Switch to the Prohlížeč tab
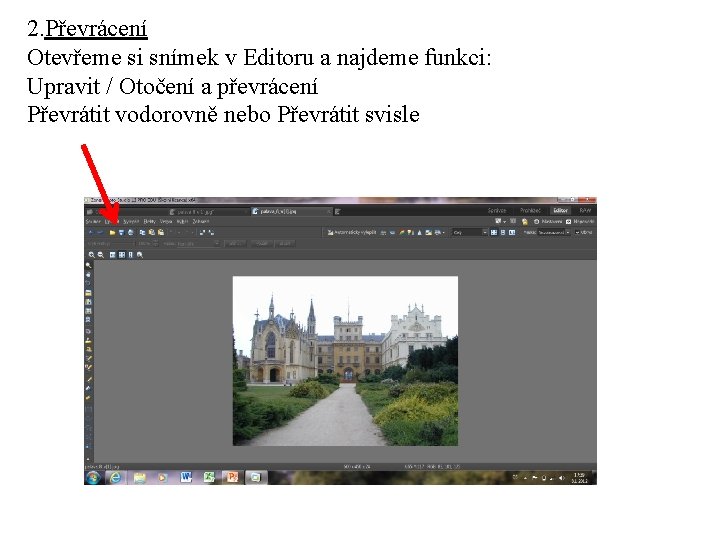Viewport: 720px width, 540px height. coord(530,210)
